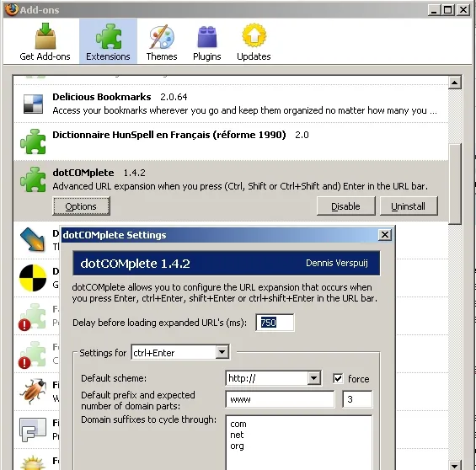476x470 pixels.
Task: Show the Updates tab
Action: [254, 41]
